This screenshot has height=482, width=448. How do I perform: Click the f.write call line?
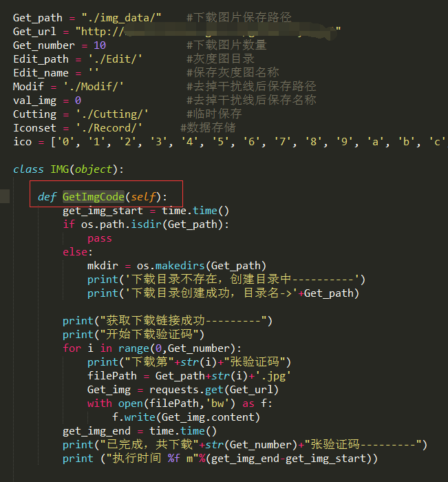pos(186,417)
